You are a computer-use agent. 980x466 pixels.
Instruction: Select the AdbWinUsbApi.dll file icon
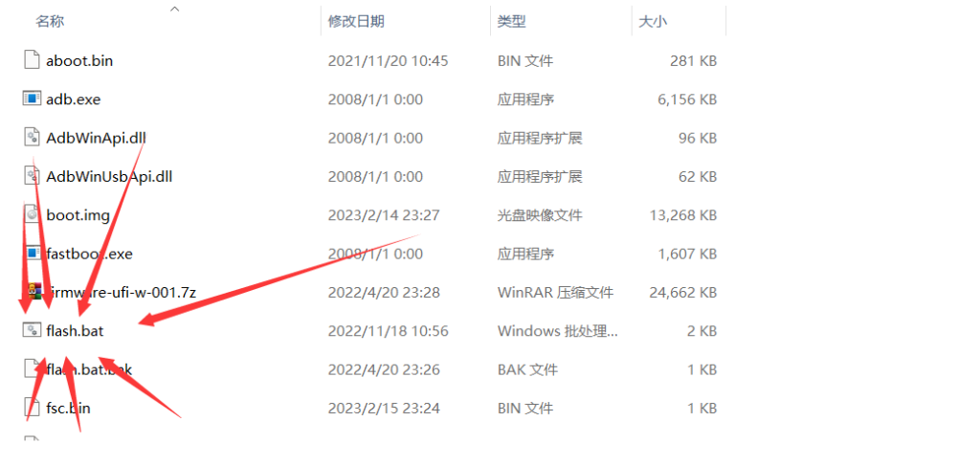tap(32, 176)
